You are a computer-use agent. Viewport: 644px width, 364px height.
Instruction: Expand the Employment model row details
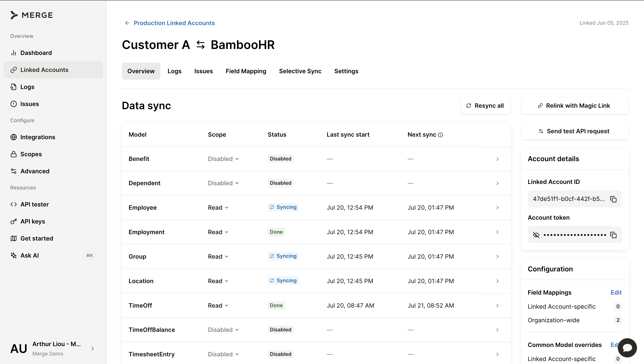497,232
